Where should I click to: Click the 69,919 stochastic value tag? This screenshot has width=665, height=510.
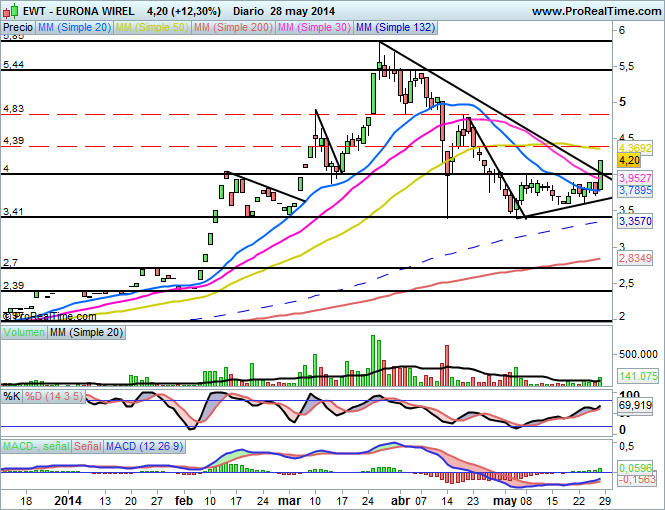pyautogui.click(x=635, y=406)
